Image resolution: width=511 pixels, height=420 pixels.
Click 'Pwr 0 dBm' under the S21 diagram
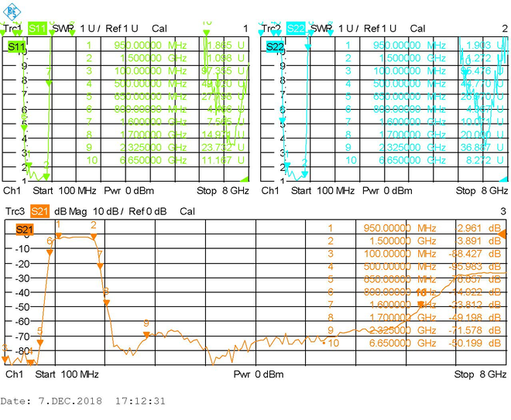259,374
